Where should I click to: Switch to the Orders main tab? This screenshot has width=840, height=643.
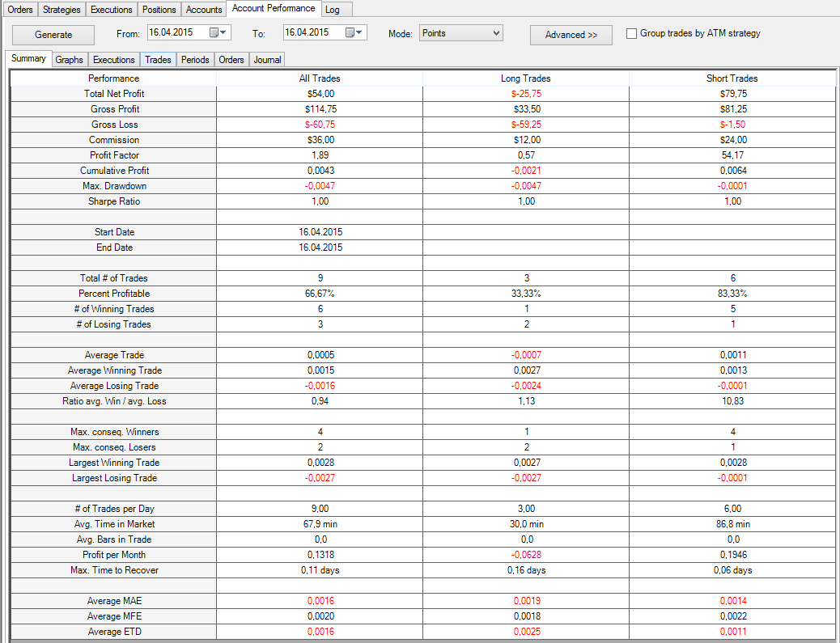click(19, 10)
